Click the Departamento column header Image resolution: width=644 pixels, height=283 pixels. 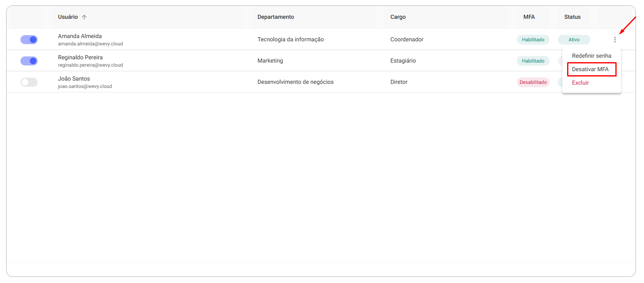coord(276,17)
